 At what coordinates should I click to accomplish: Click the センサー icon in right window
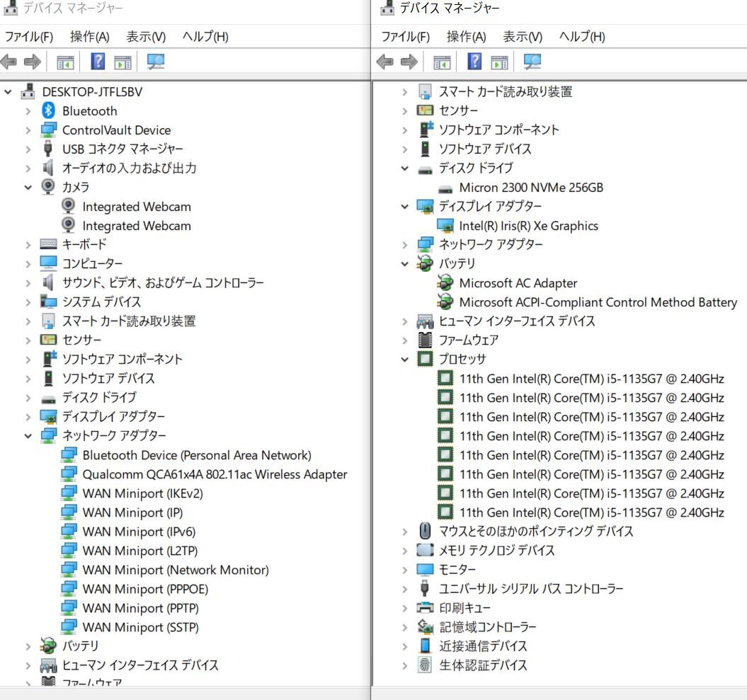coord(425,110)
